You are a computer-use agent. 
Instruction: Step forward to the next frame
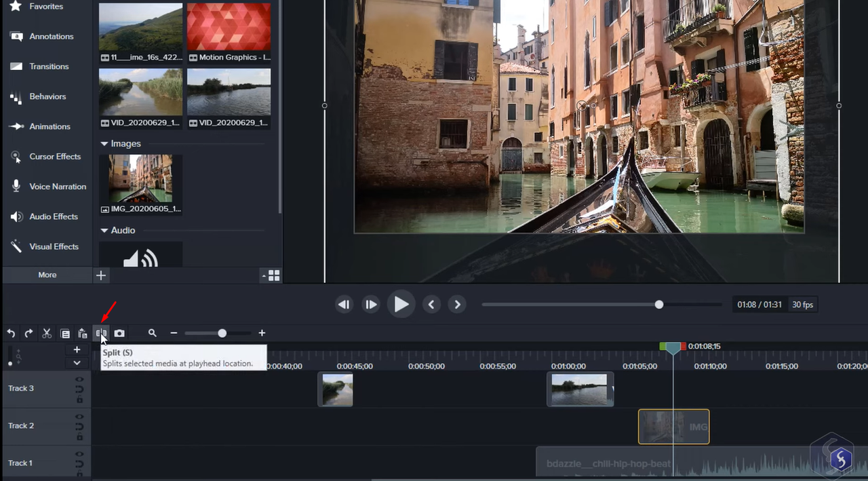point(370,305)
